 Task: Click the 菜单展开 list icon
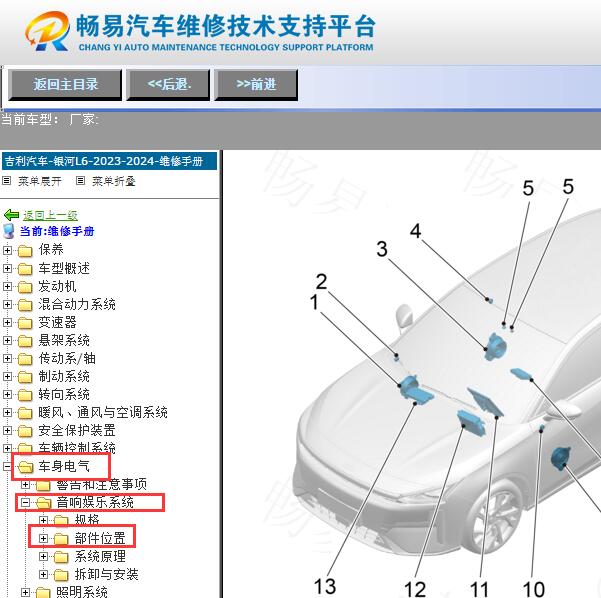point(7,181)
